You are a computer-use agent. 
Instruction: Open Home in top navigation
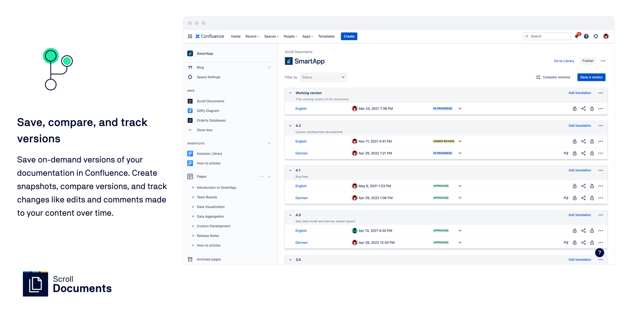tap(236, 36)
